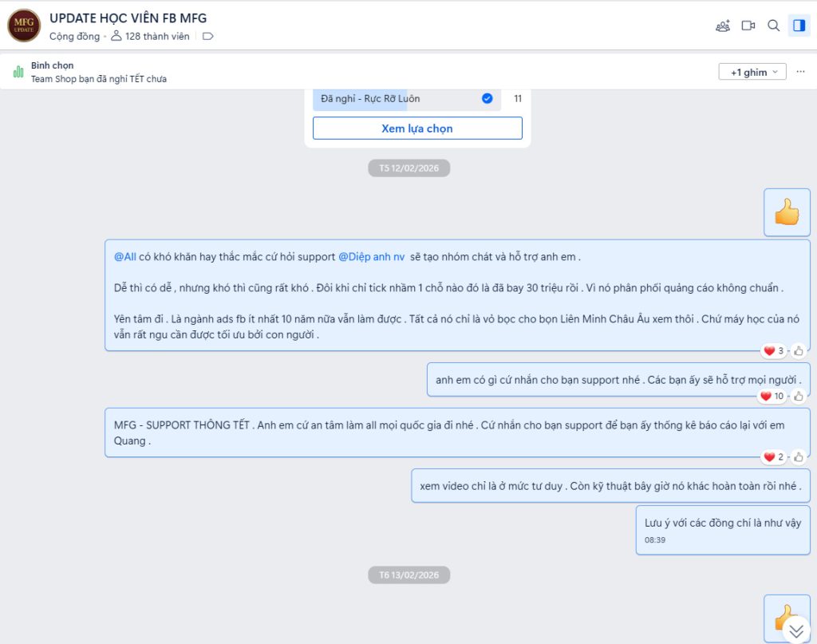Click the thumbs-up sticker sent on 12/02/2026

click(787, 212)
